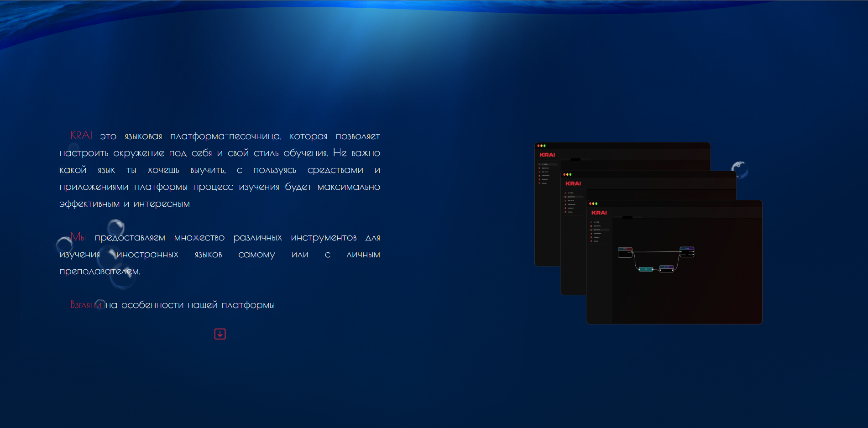The width and height of the screenshot is (868, 428).
Task: Open Dashboard in the front window sidebar
Action: click(596, 237)
